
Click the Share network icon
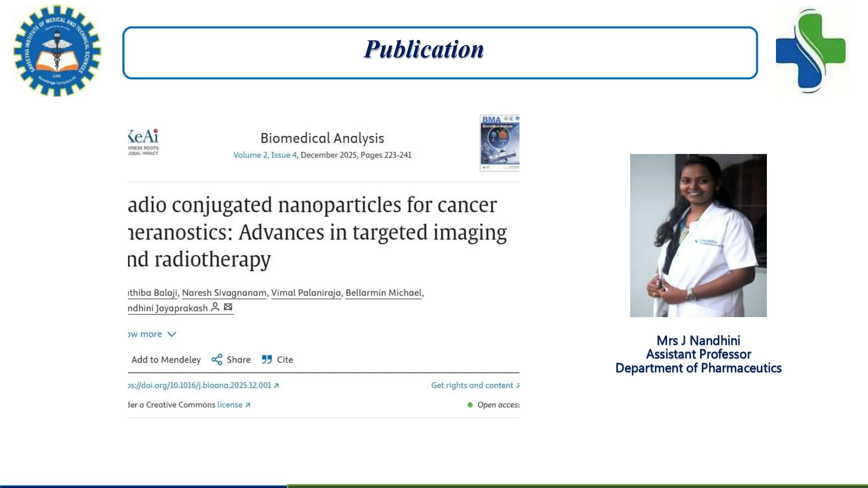217,360
